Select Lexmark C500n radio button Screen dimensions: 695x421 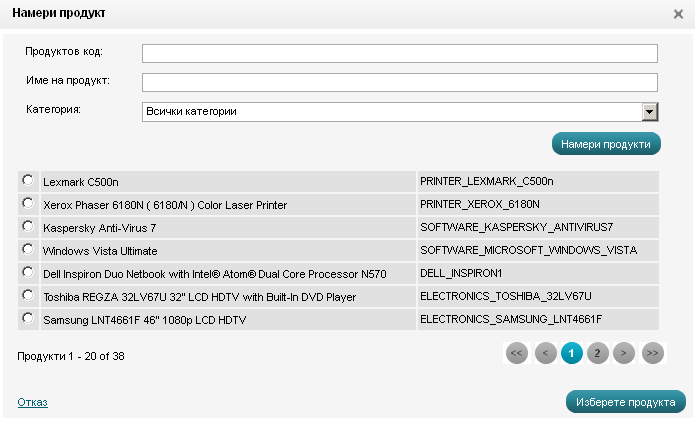(x=27, y=180)
